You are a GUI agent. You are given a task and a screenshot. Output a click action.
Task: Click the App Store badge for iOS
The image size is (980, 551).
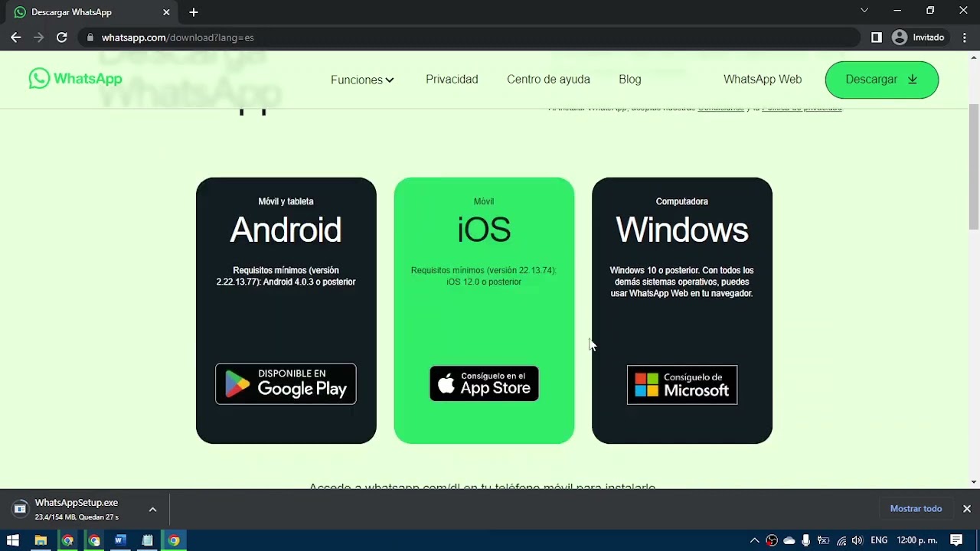(484, 383)
